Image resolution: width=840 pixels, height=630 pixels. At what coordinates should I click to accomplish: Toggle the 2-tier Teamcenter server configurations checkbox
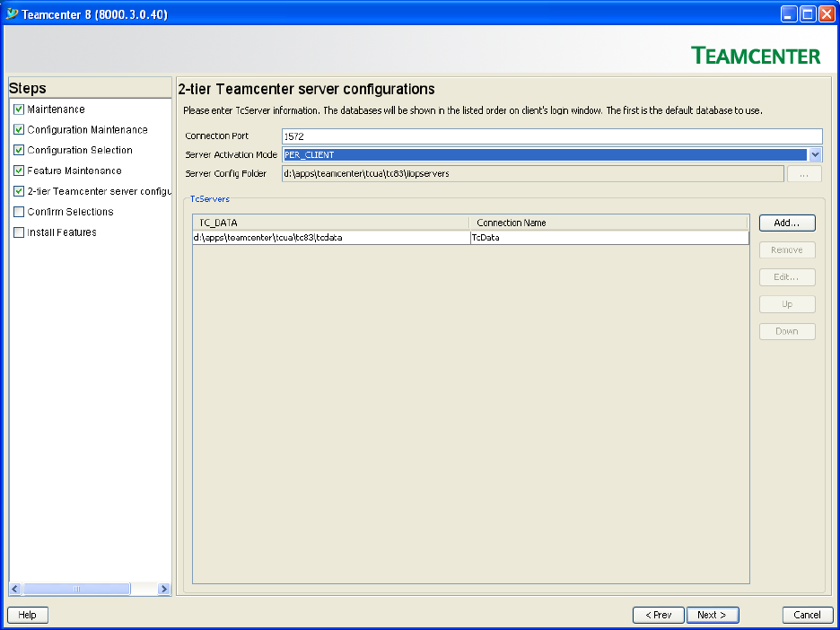pyautogui.click(x=19, y=191)
